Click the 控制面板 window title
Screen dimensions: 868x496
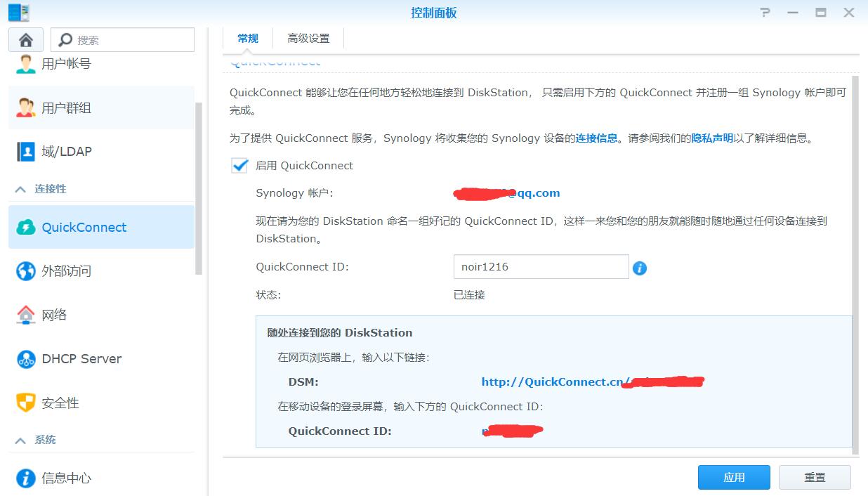pos(434,13)
